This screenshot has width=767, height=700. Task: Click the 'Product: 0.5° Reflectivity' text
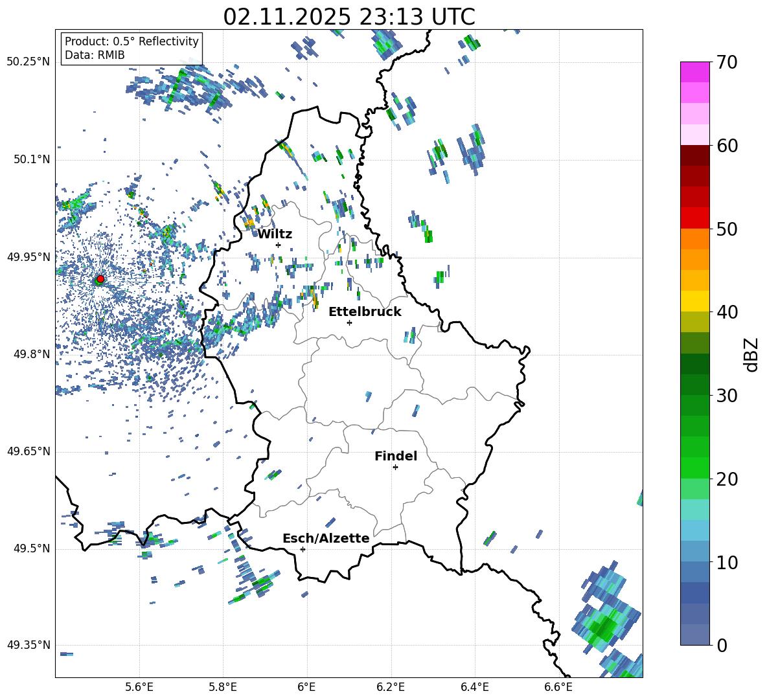click(132, 41)
